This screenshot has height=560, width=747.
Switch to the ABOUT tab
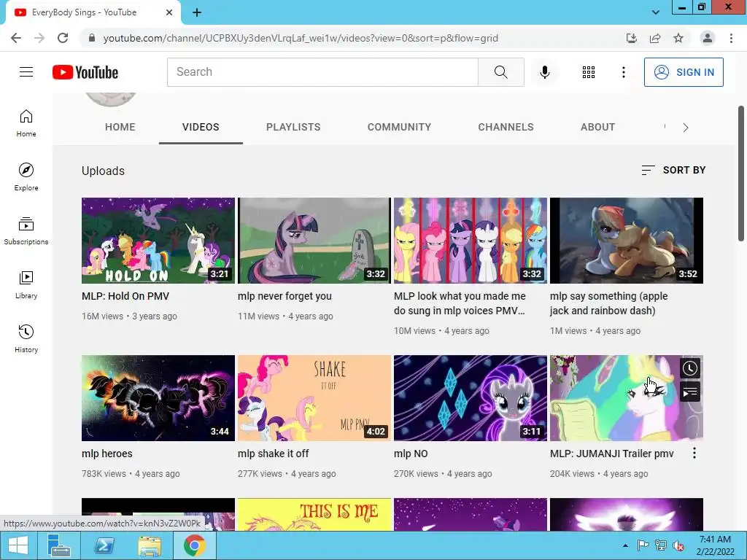coord(598,127)
